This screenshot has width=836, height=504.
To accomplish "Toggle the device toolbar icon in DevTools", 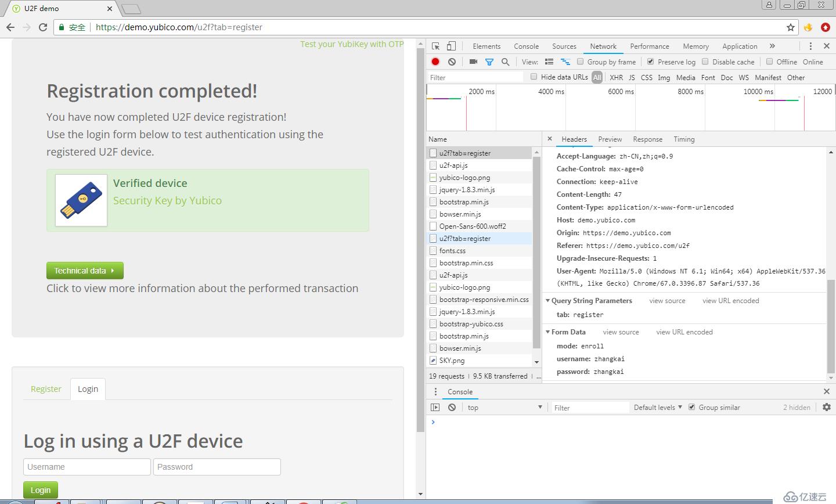I will tap(451, 46).
